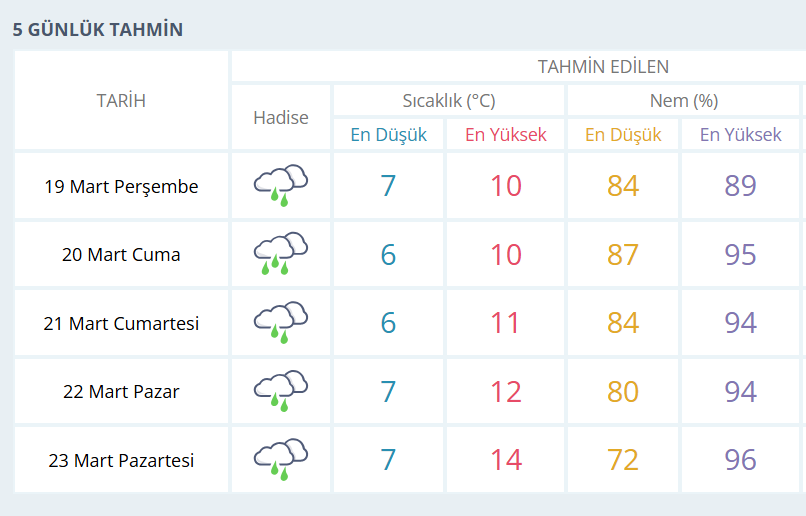806x516 pixels.
Task: Select the Hadise column header
Action: click(x=281, y=118)
